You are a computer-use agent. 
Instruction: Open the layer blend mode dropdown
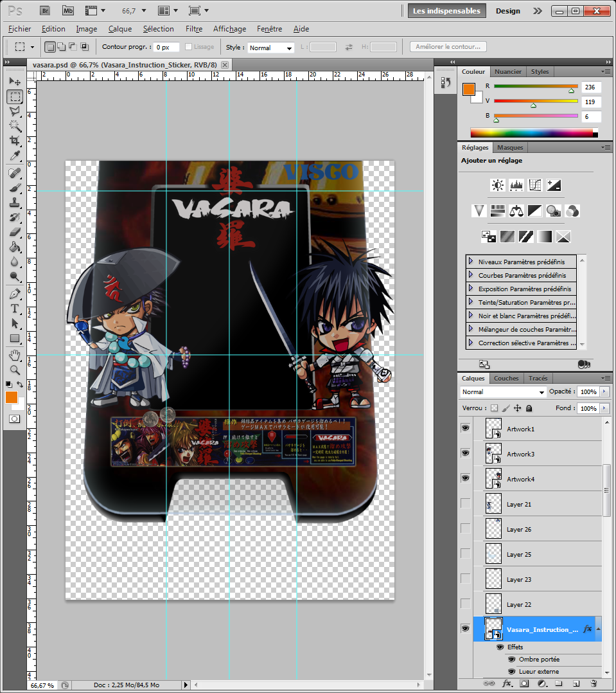[x=503, y=392]
